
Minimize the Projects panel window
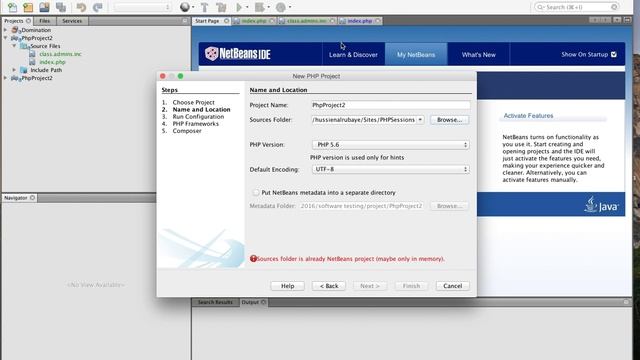click(185, 21)
